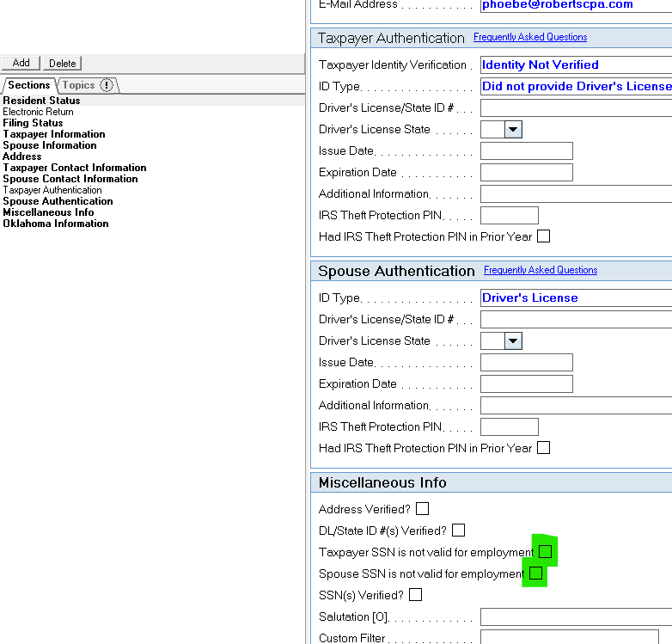
Task: Click taxpayer Issue Date field
Action: 527,150
